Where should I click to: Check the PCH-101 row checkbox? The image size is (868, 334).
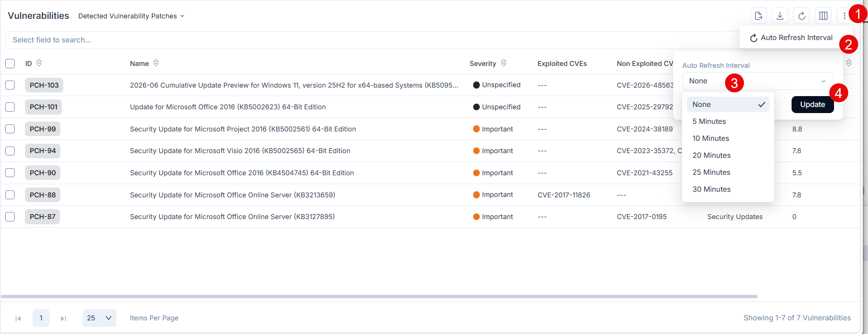(10, 107)
